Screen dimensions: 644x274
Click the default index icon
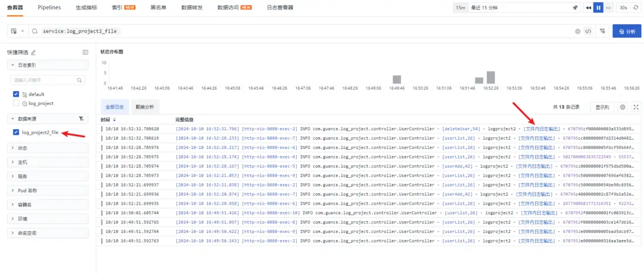pos(24,94)
